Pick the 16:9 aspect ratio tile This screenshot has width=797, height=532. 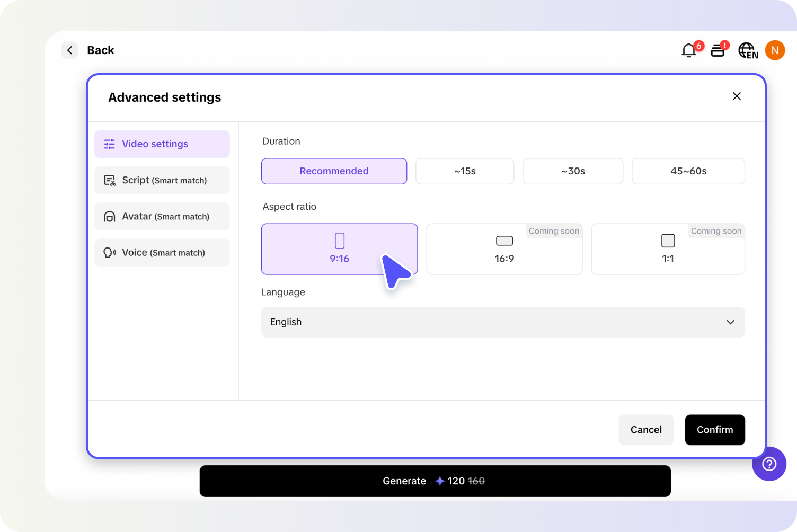click(504, 249)
